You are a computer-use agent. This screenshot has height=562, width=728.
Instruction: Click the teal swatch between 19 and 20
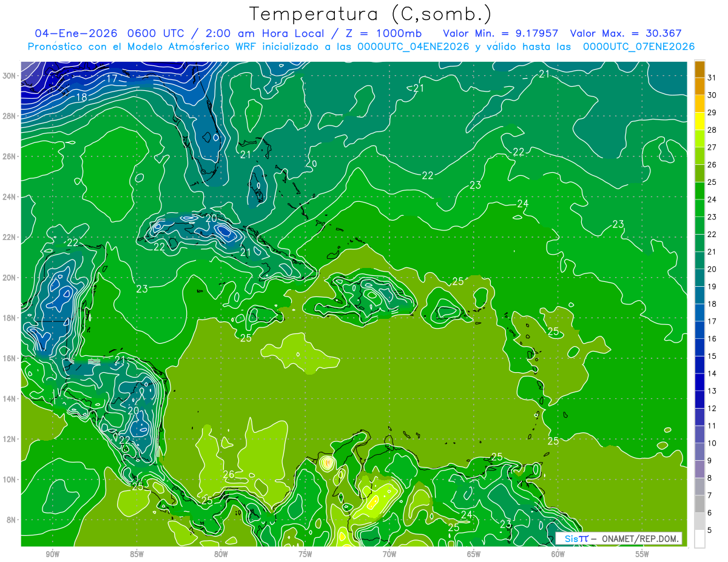coord(699,278)
